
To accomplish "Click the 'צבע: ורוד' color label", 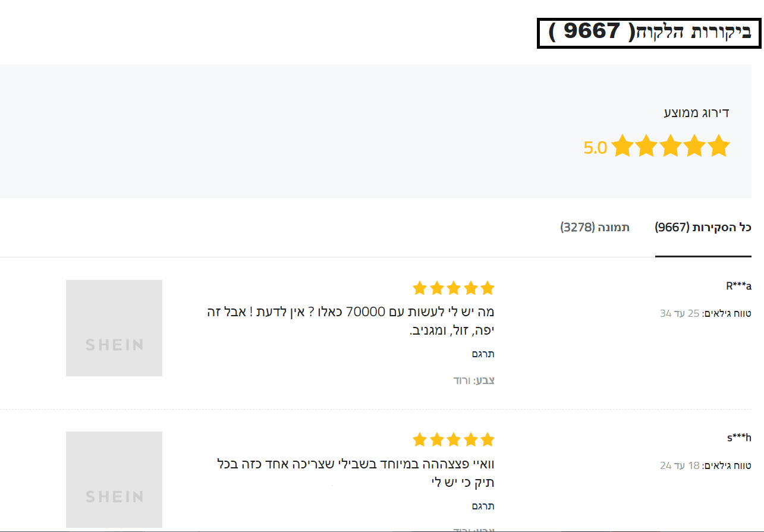I will [x=474, y=380].
